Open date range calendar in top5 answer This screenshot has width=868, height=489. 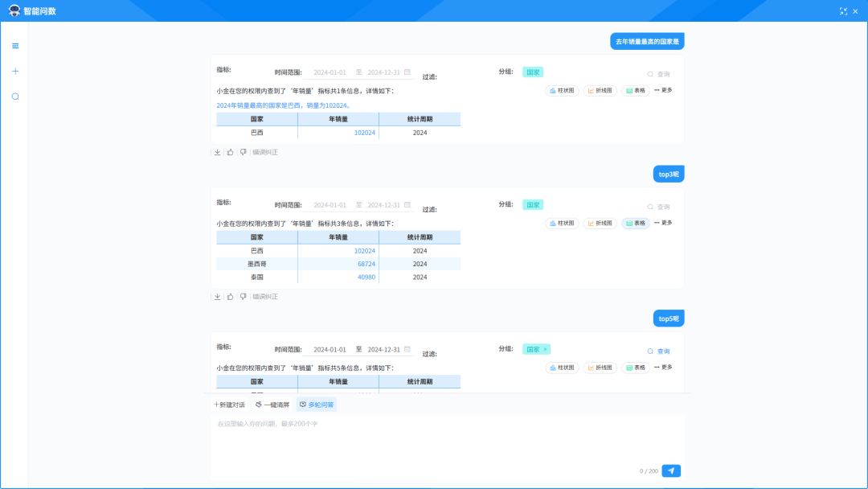pos(407,350)
